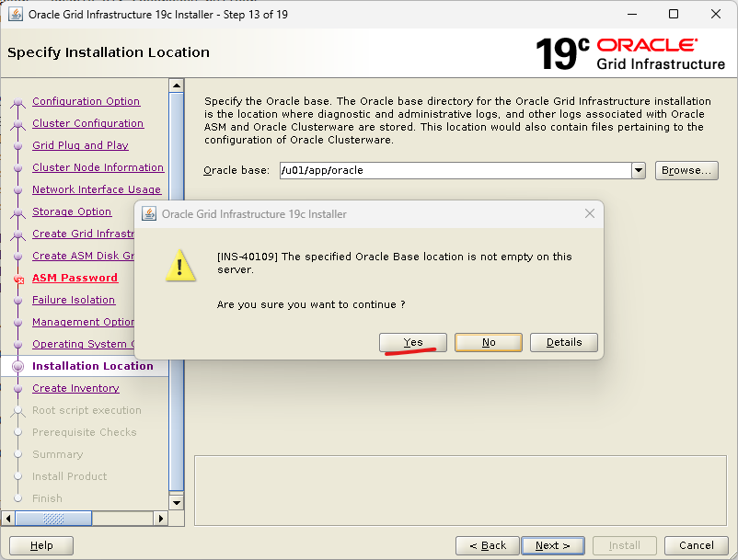Click the horizontal scrollbar thumb in steps panel

pos(53,519)
